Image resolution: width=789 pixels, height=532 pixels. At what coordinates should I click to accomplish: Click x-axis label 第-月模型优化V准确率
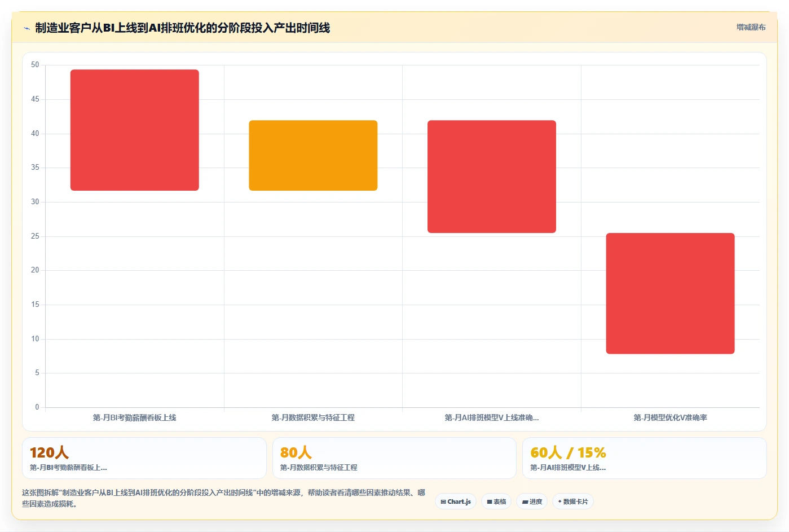670,417
